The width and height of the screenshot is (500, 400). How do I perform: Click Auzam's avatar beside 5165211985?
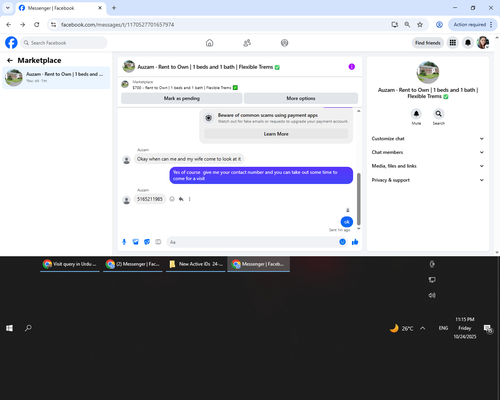[127, 200]
